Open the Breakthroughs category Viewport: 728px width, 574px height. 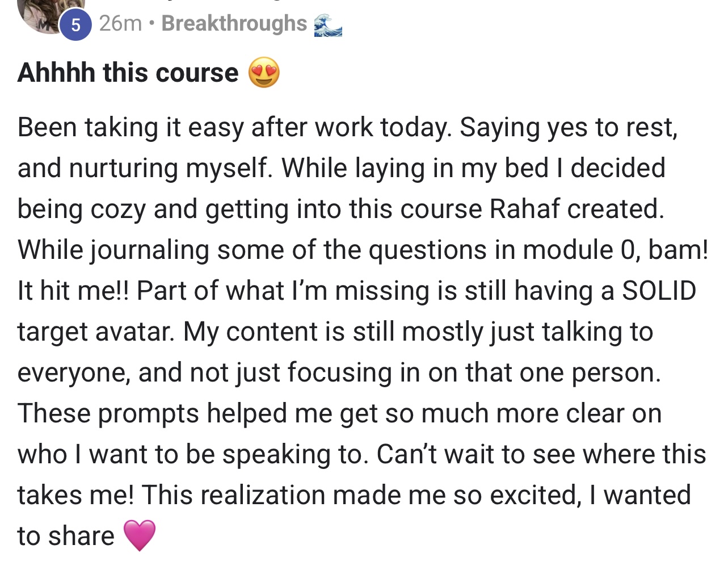234,23
